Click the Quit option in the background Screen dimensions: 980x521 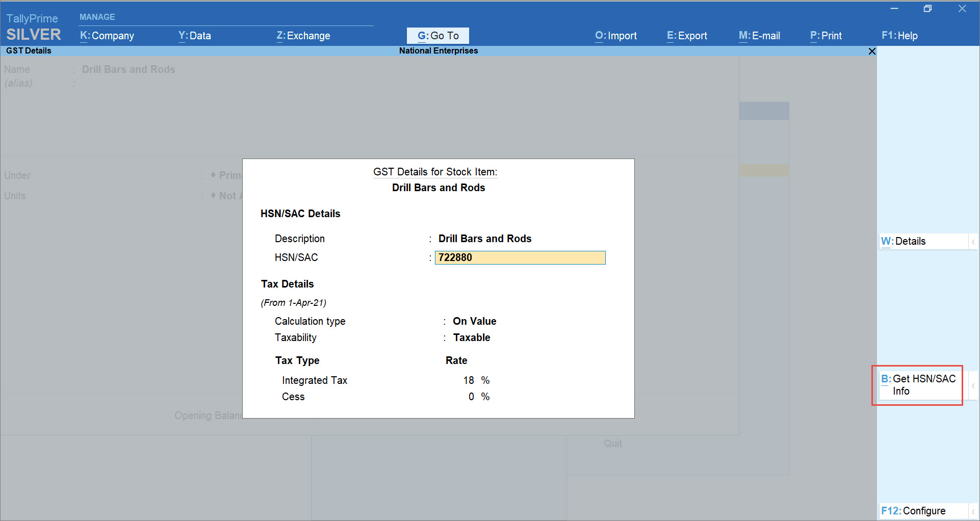[x=613, y=444]
